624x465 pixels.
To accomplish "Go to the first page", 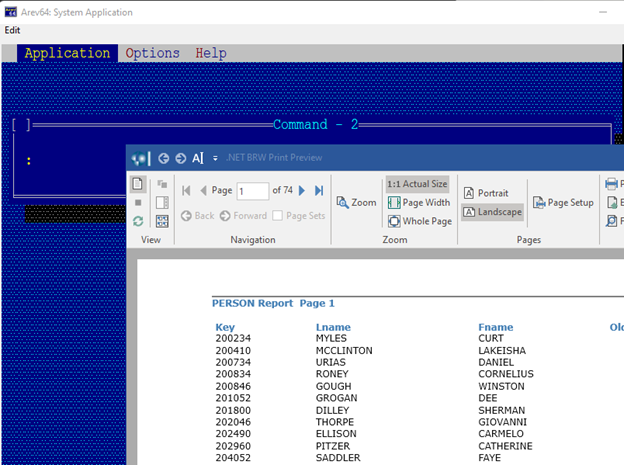I will click(x=186, y=191).
